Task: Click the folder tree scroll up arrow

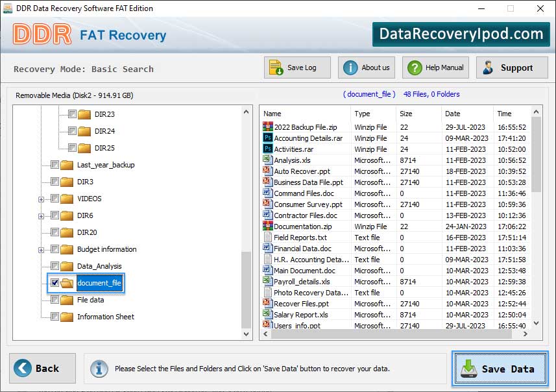Action: 246,112
